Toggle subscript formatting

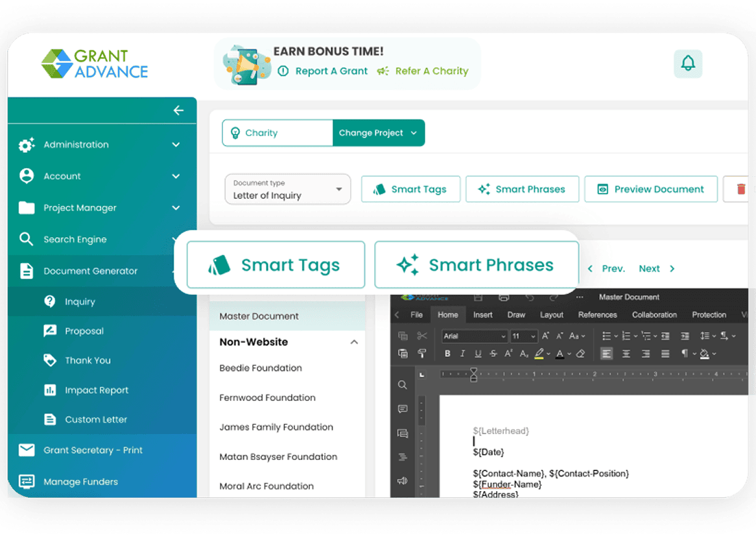point(524,354)
